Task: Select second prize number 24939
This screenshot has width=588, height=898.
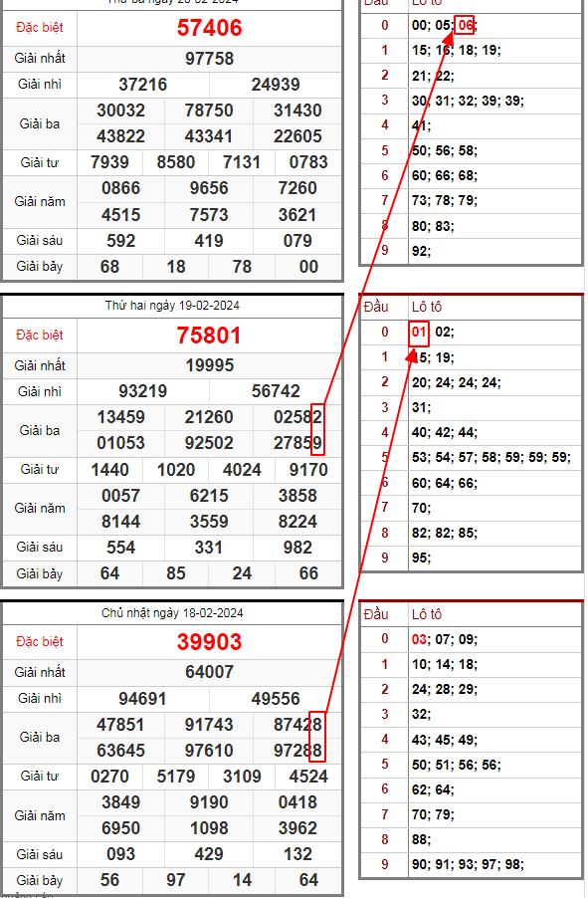Action: (276, 85)
